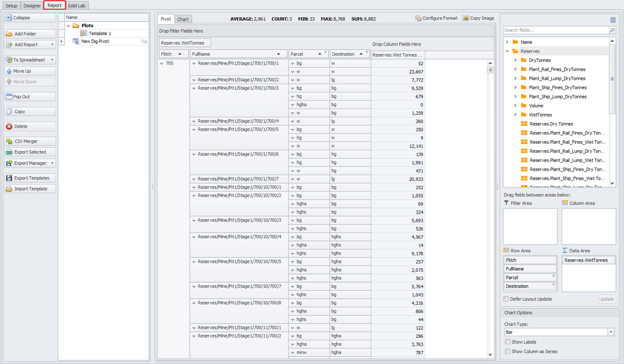This screenshot has width=624, height=364.
Task: Click in the Search fields input box
Action: (554, 30)
